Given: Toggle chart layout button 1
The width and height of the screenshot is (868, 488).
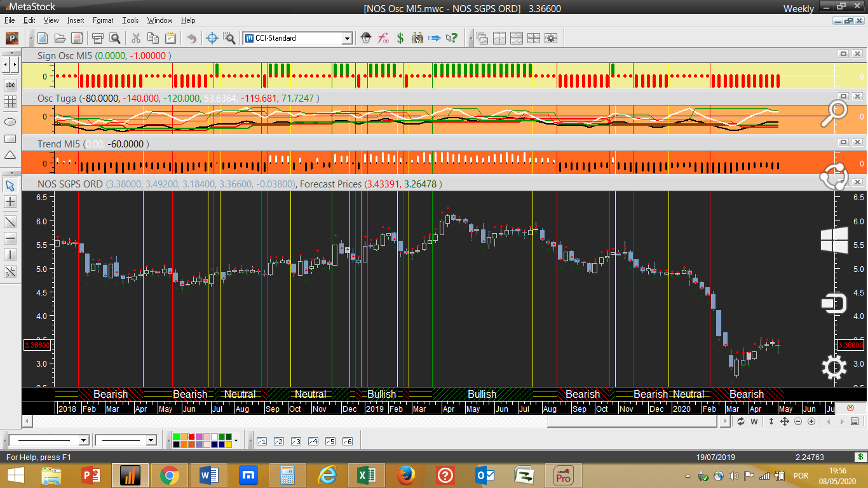Looking at the screenshot, I should click(x=261, y=441).
